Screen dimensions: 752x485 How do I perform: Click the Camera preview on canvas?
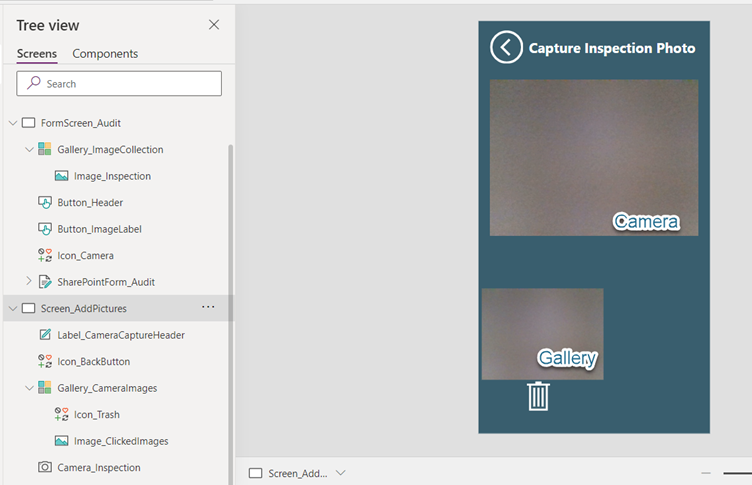594,158
